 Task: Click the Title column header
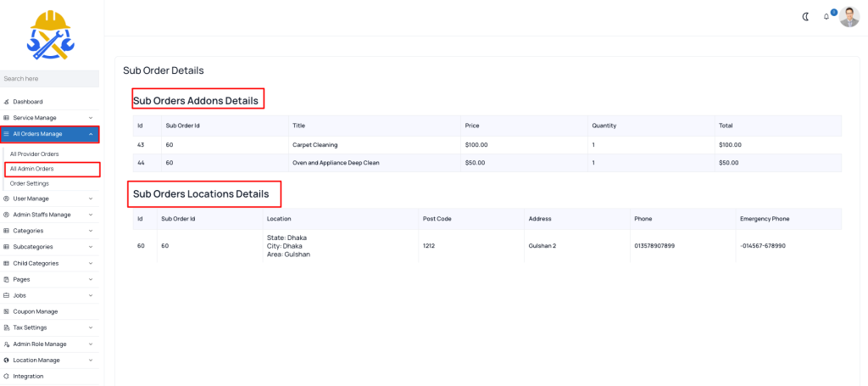pyautogui.click(x=299, y=126)
